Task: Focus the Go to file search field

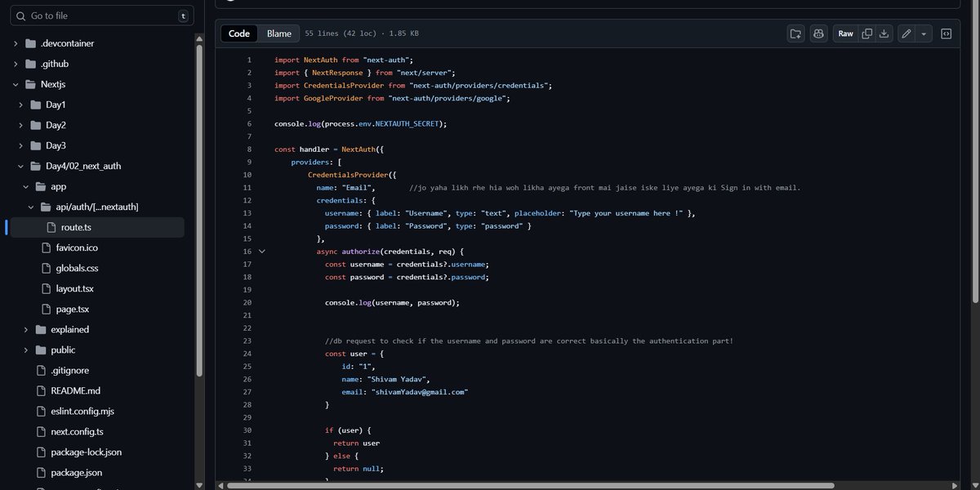Action: (103, 16)
